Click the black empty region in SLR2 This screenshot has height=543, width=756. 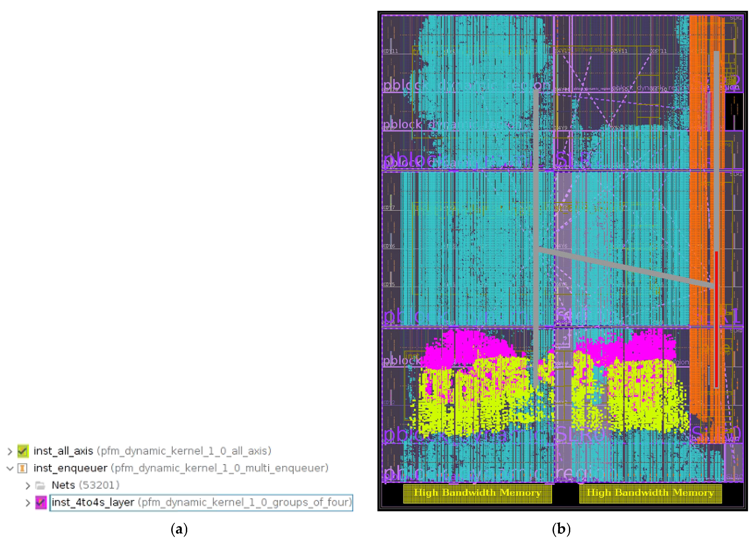click(x=734, y=112)
